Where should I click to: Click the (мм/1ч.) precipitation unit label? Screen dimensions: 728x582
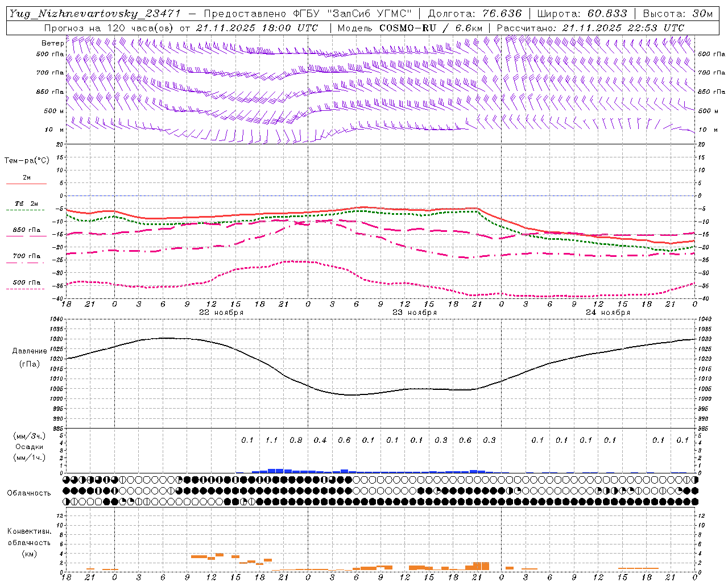[x=30, y=458]
